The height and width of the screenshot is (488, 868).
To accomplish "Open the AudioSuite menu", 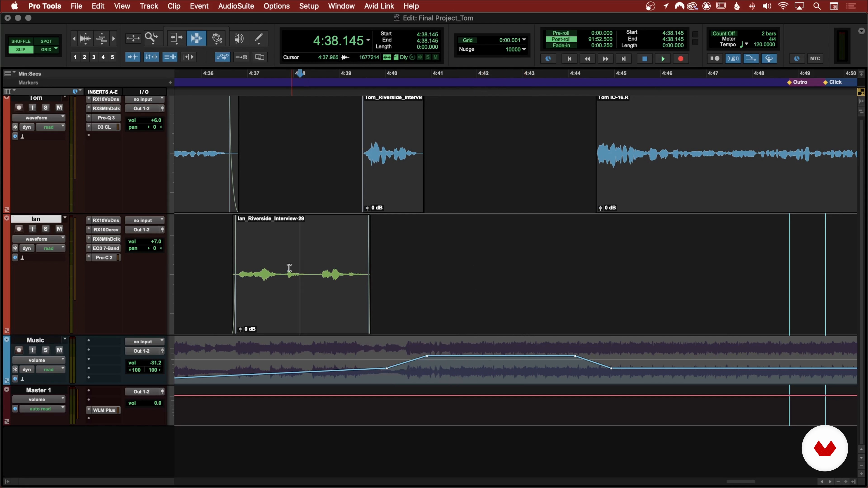I will point(236,6).
